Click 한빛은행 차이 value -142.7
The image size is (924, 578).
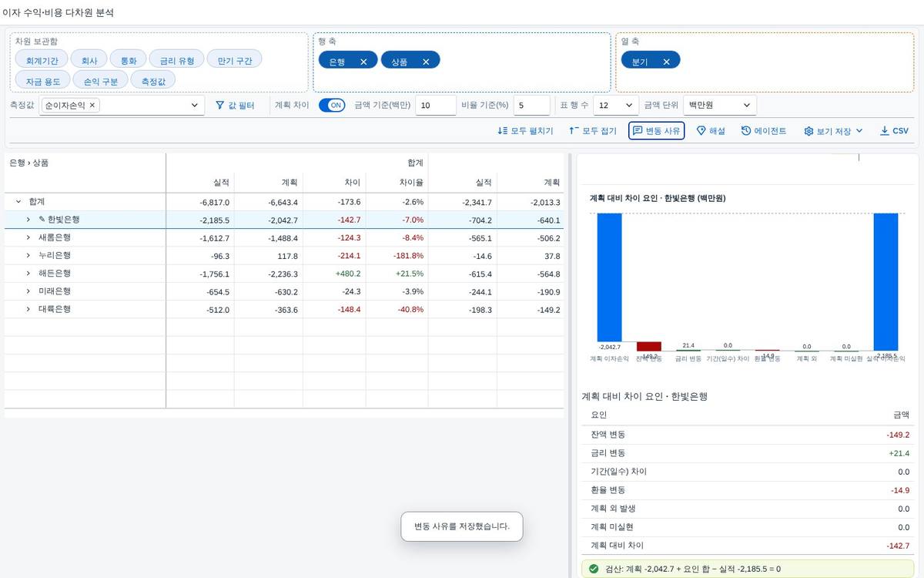point(347,220)
